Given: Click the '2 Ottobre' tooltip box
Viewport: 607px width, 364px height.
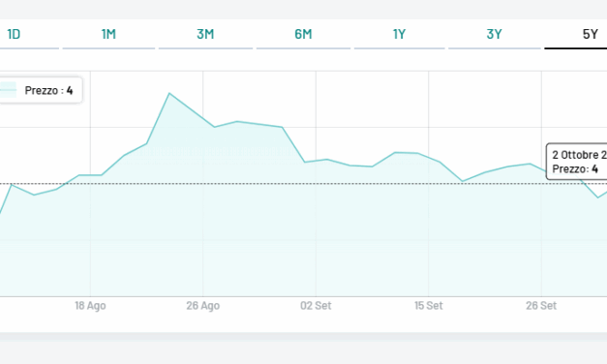Looking at the screenshot, I should point(577,162).
